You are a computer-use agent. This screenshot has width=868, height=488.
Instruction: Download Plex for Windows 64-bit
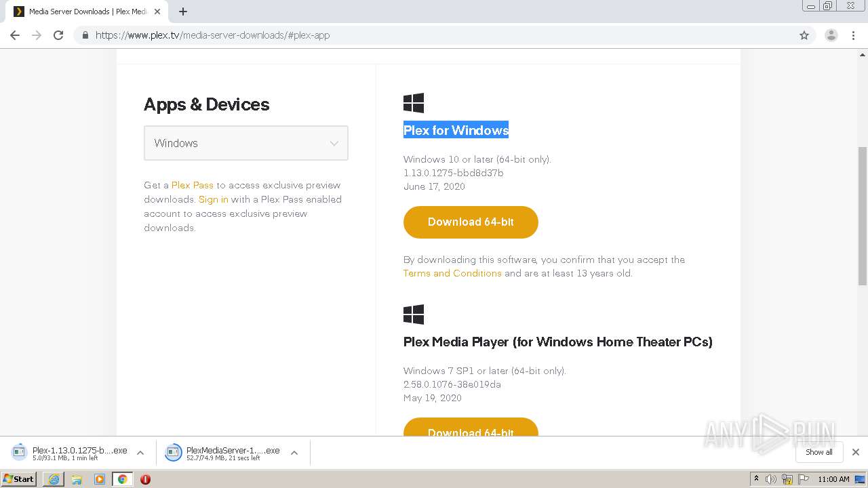coord(471,222)
